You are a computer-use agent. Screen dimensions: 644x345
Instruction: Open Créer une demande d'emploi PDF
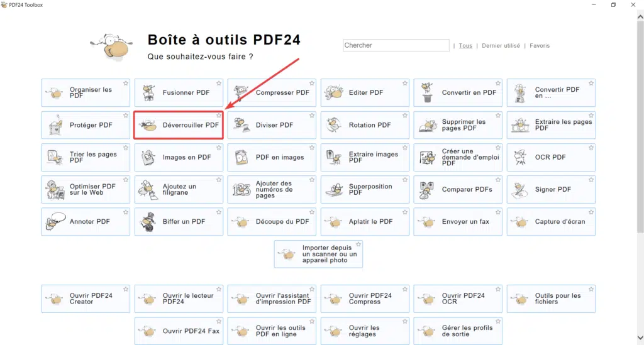[458, 157]
